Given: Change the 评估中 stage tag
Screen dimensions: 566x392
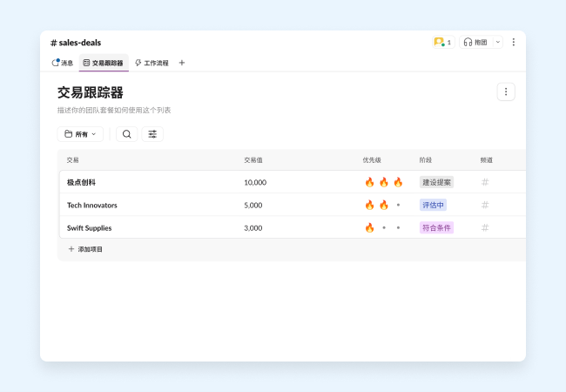Looking at the screenshot, I should [x=433, y=205].
